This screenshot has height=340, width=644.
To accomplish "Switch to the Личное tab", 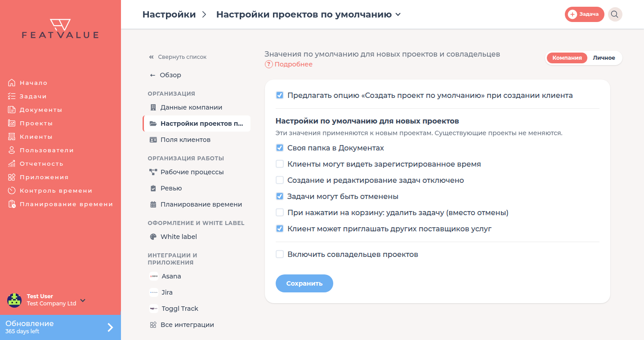I will click(604, 57).
